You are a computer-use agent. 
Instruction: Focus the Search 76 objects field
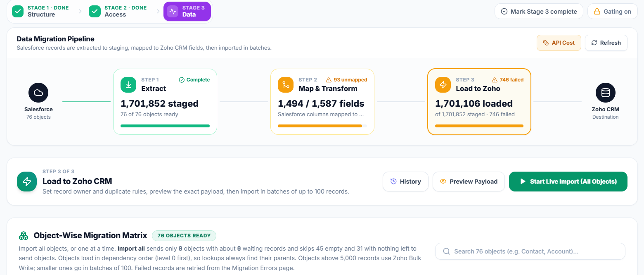point(530,251)
